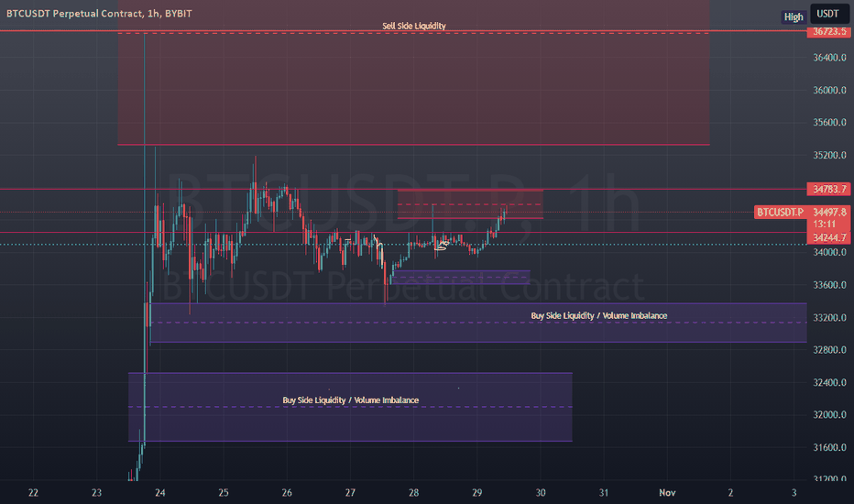Screen dimensions: 854x504
Task: Open the USDT currency selector
Action: [829, 14]
